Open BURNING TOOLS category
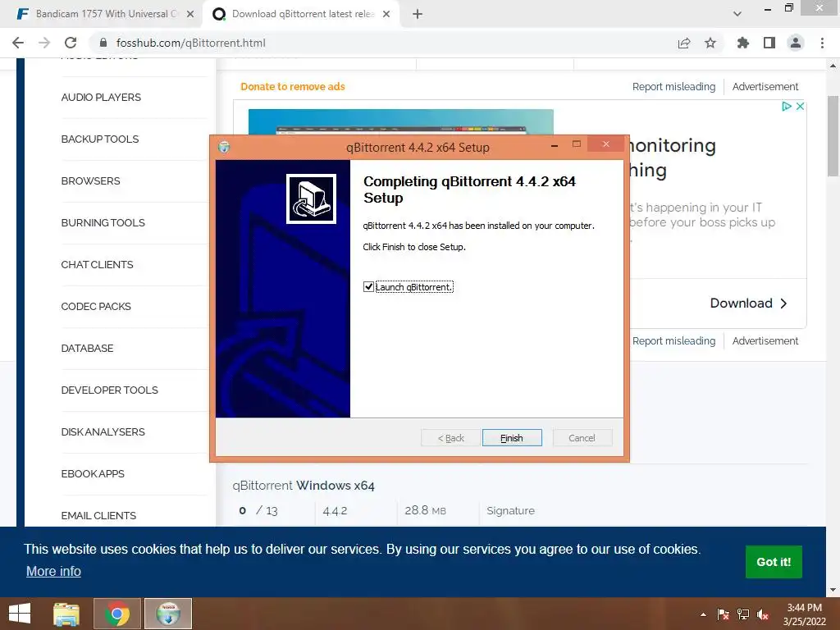 pos(103,223)
